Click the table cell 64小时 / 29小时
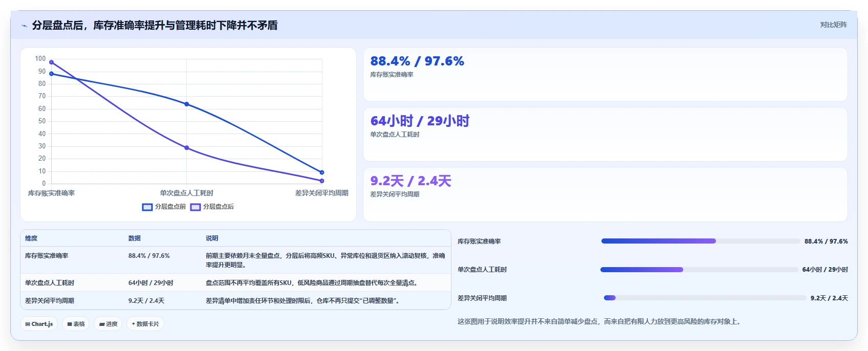The image size is (868, 351). point(151,283)
